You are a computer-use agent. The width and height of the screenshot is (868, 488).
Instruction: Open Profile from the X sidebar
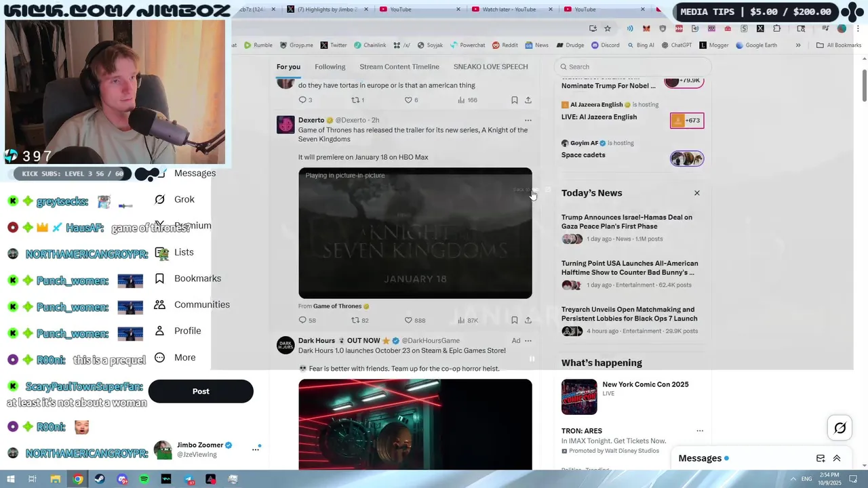click(x=178, y=331)
